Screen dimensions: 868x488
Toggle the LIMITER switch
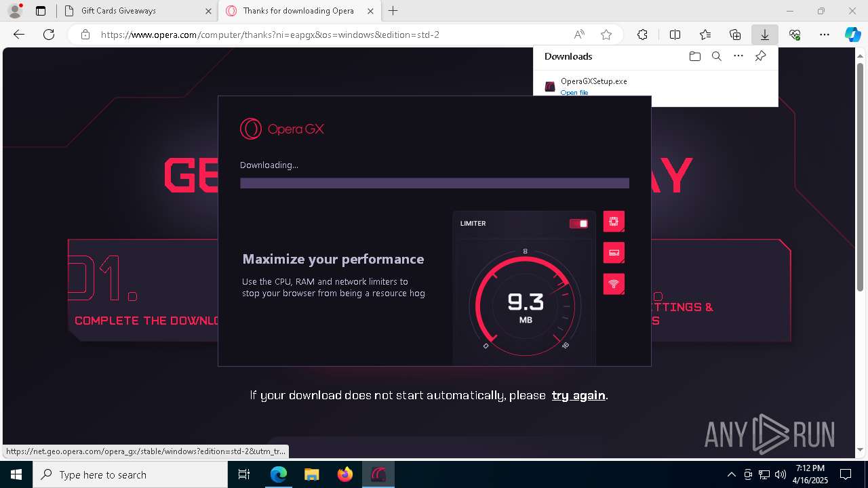point(578,224)
